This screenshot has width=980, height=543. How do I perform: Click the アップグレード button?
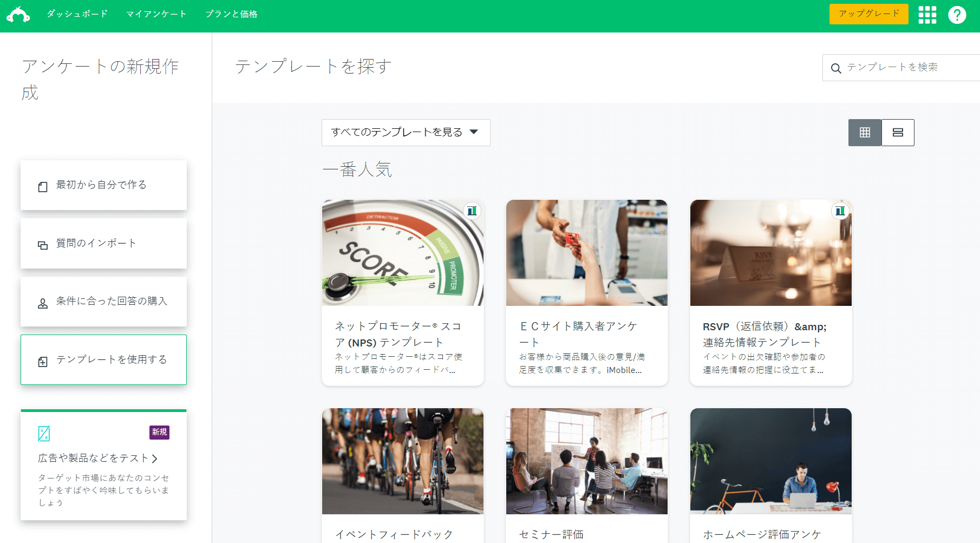click(869, 14)
